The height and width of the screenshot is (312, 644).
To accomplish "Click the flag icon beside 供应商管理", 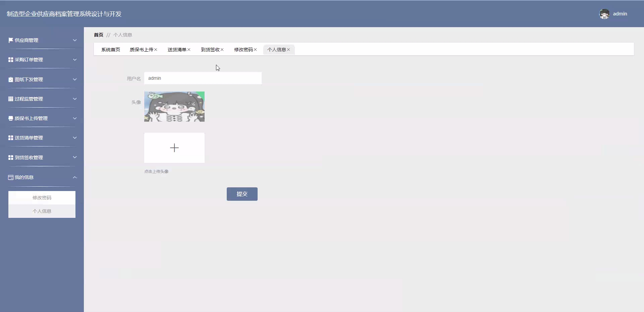I will (11, 40).
